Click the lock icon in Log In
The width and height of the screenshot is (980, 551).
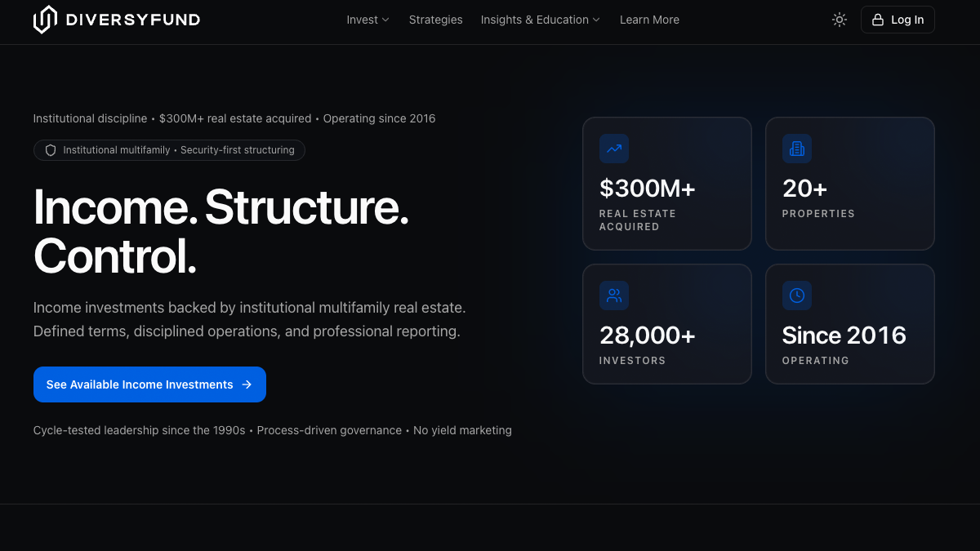point(878,20)
